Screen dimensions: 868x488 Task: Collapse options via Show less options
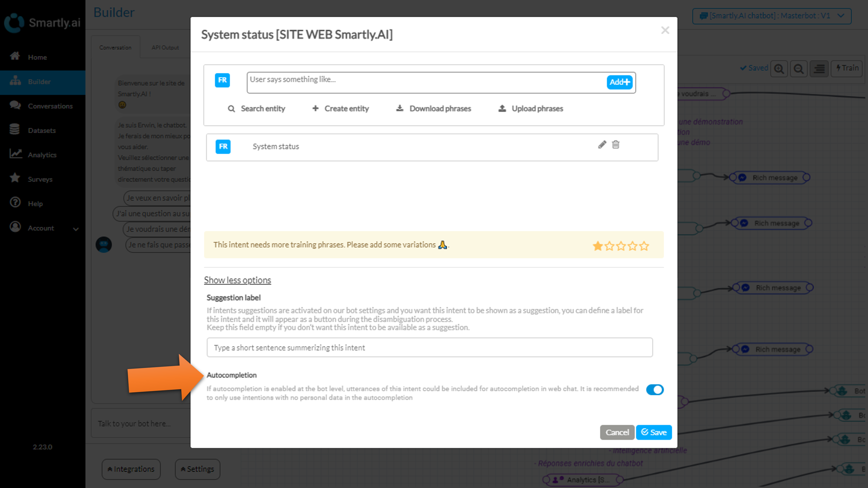tap(237, 280)
